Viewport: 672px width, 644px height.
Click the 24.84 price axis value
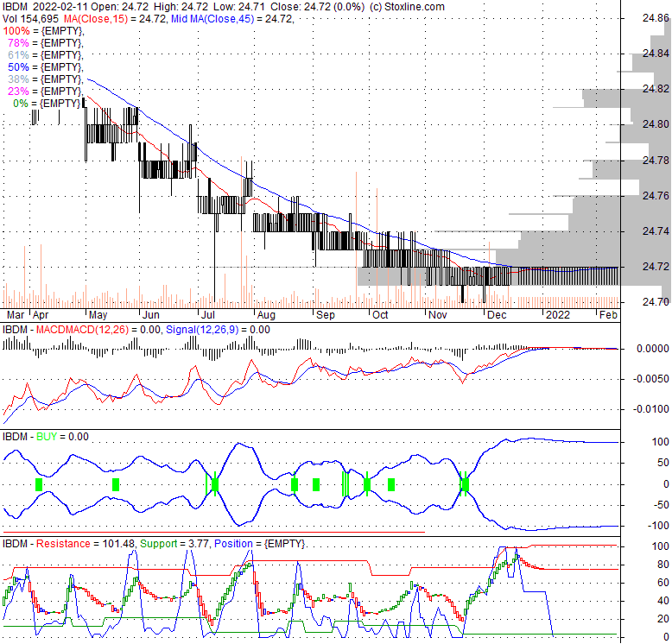pyautogui.click(x=656, y=54)
